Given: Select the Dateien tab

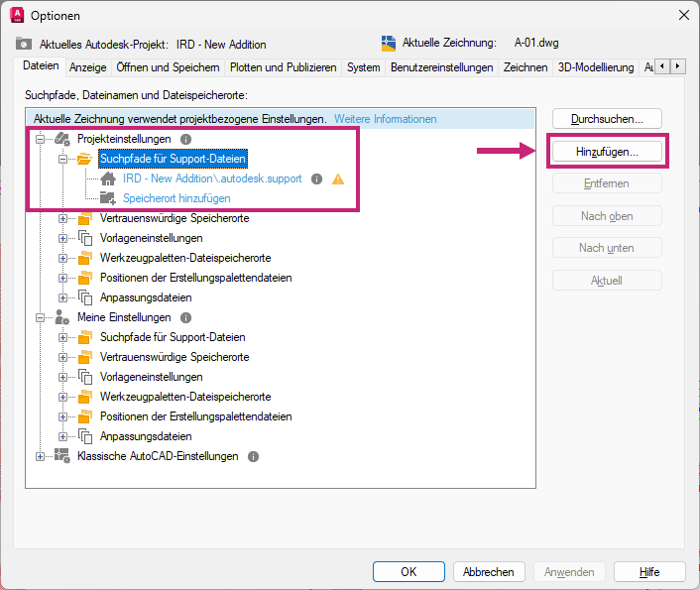Looking at the screenshot, I should [x=41, y=65].
